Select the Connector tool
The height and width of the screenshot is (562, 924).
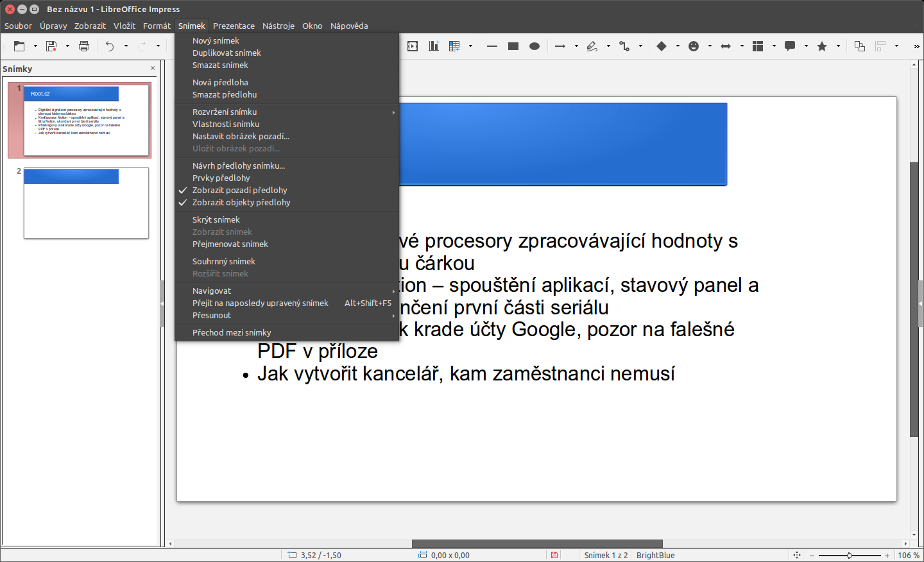pyautogui.click(x=624, y=46)
